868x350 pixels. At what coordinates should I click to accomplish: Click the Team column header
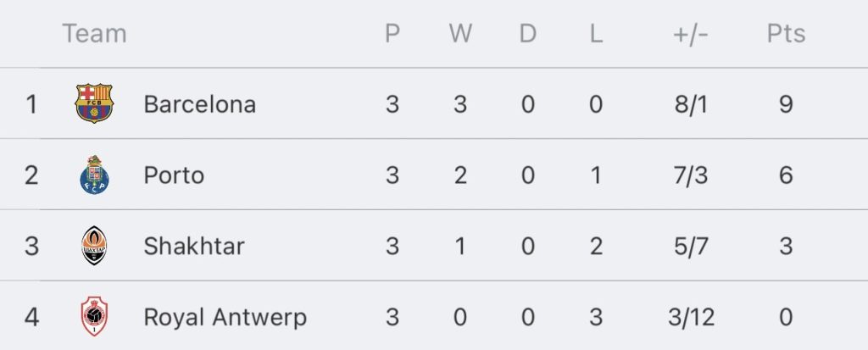(94, 34)
